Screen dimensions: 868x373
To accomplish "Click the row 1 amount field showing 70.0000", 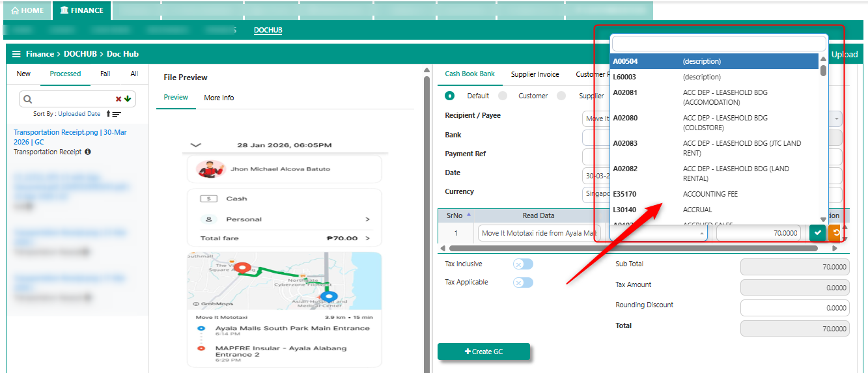I will pyautogui.click(x=759, y=233).
